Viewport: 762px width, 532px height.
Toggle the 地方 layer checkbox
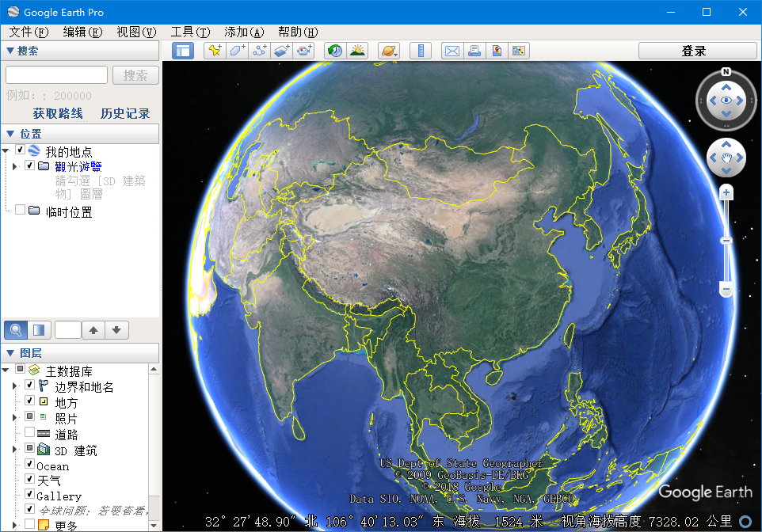[29, 401]
